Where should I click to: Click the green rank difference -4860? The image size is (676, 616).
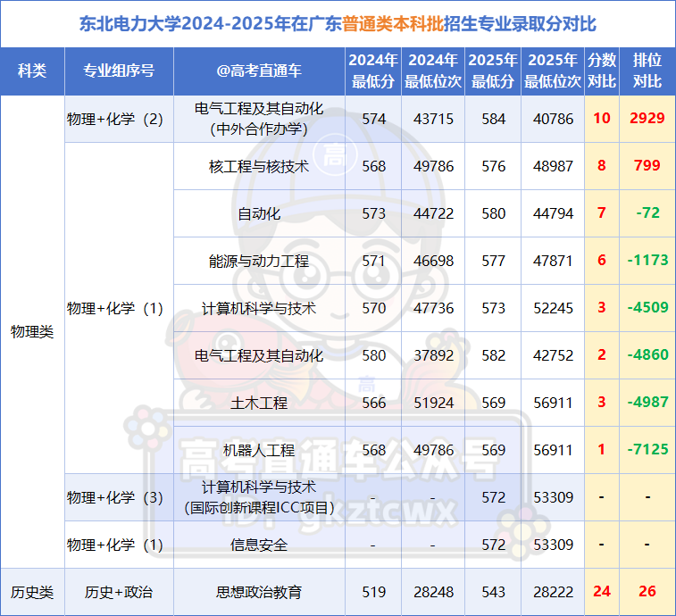point(648,355)
